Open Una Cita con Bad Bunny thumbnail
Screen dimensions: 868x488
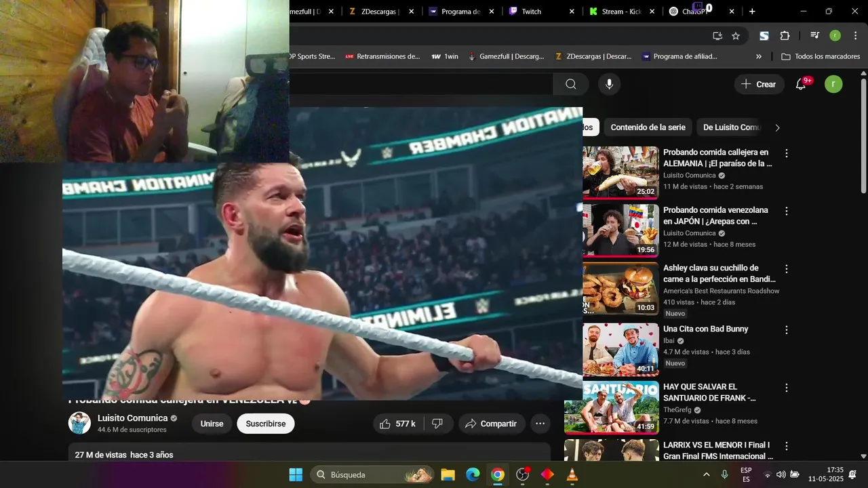[x=620, y=350]
